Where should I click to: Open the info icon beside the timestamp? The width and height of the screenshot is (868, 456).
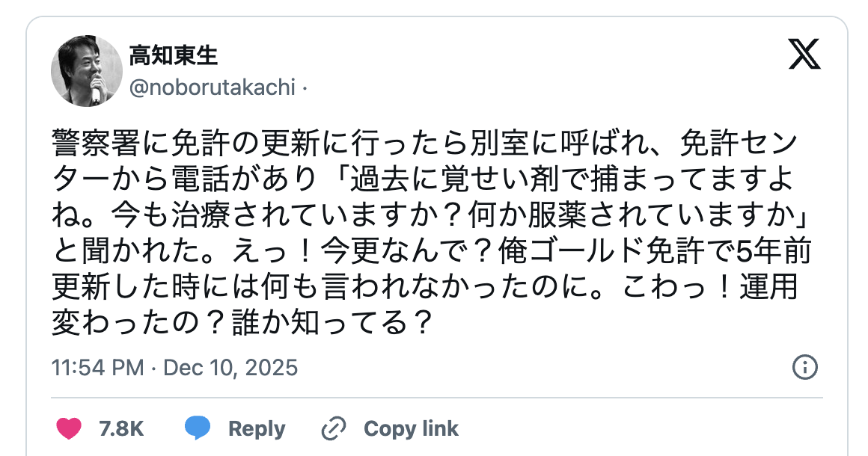tap(804, 367)
